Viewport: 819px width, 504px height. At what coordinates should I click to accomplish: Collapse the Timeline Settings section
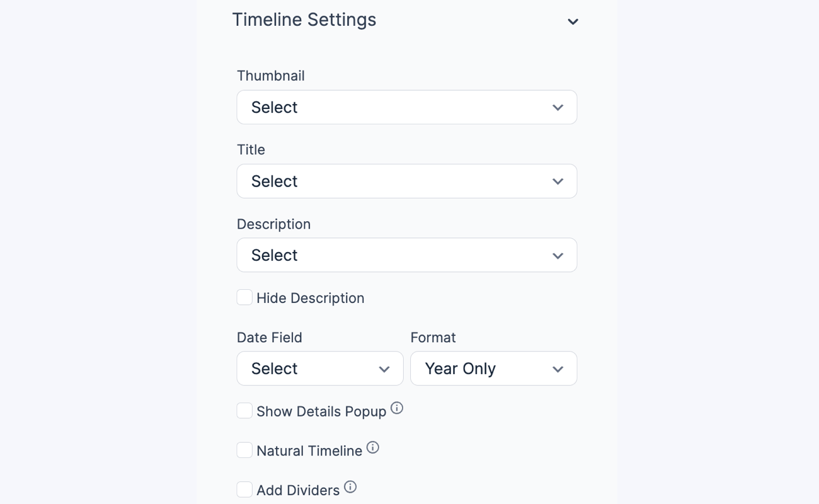pos(573,21)
